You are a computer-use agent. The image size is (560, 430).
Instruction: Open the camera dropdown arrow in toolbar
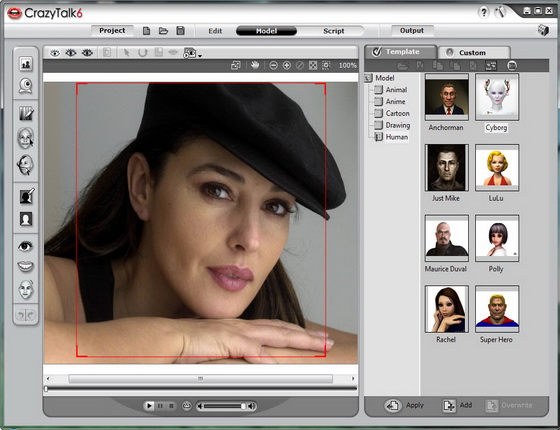(200, 56)
